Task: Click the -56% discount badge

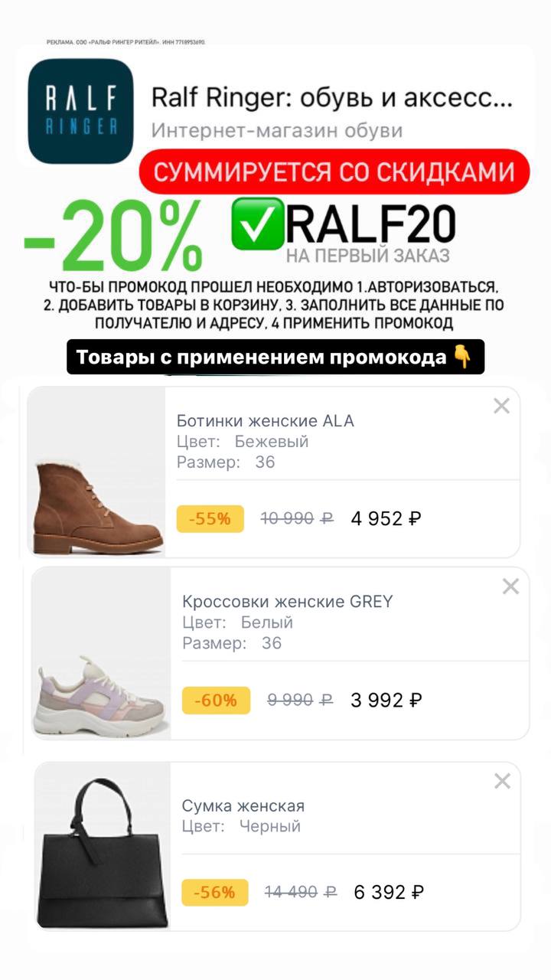Action: click(x=215, y=892)
